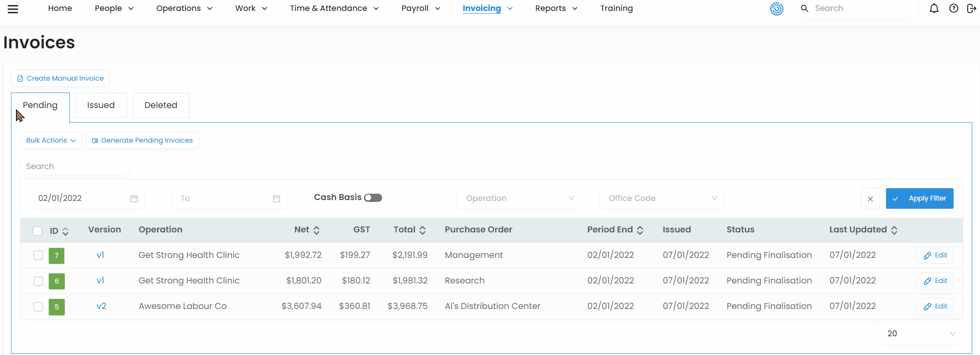Clear filters with the red X icon
This screenshot has width=980, height=355.
pos(870,199)
